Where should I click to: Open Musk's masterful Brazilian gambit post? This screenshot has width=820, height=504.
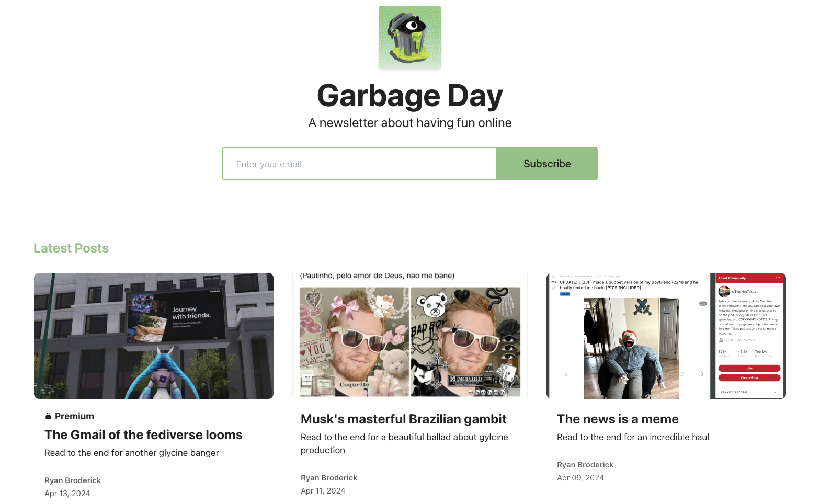pyautogui.click(x=404, y=419)
